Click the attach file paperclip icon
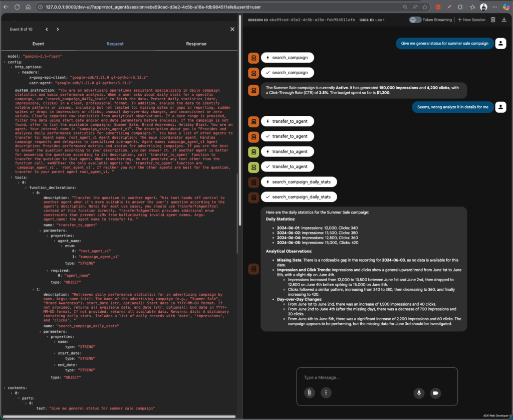Viewport: 513px width, 420px height. 310,393
